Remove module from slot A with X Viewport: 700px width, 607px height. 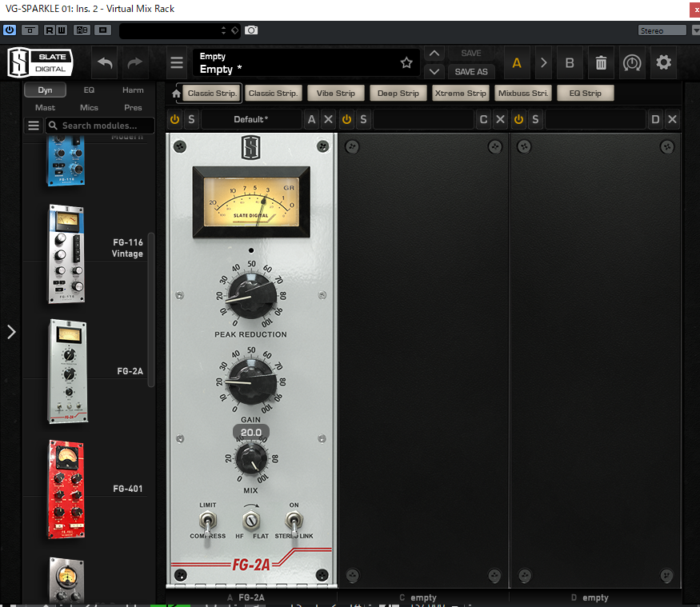(x=328, y=120)
